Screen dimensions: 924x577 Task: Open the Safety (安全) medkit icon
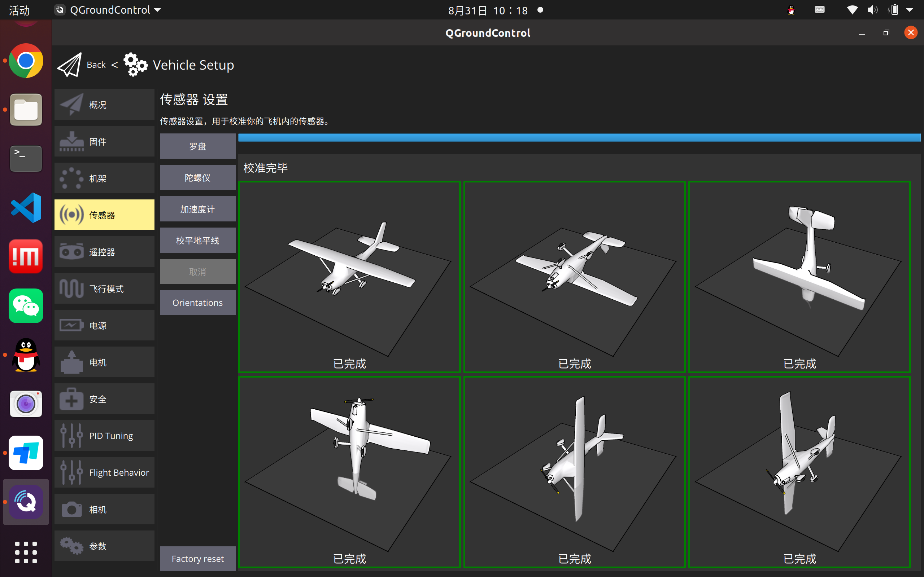71,399
